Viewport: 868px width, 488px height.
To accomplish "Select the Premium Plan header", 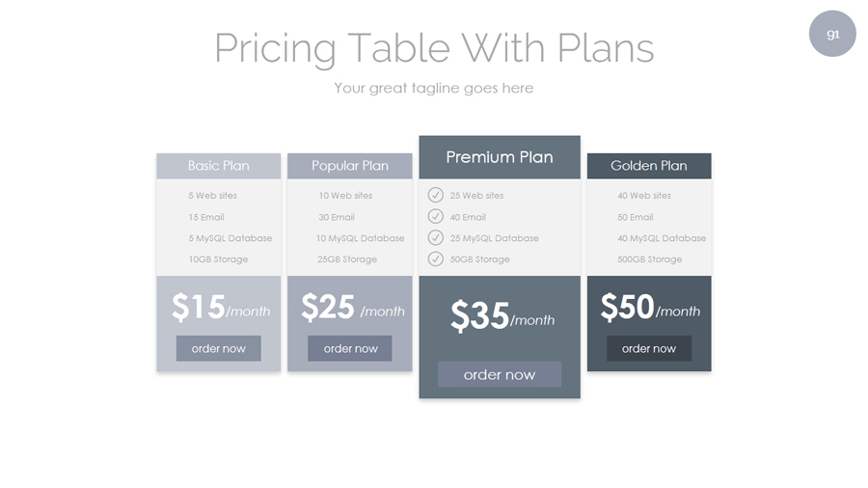I will [x=500, y=157].
